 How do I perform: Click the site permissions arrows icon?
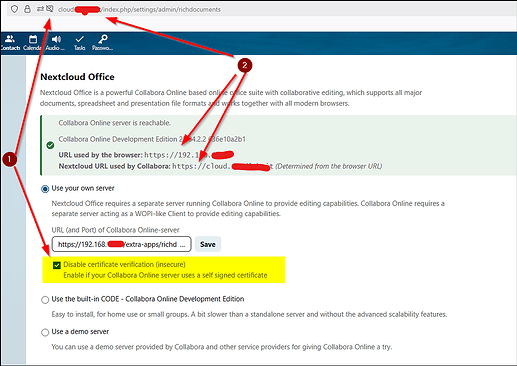click(x=40, y=9)
